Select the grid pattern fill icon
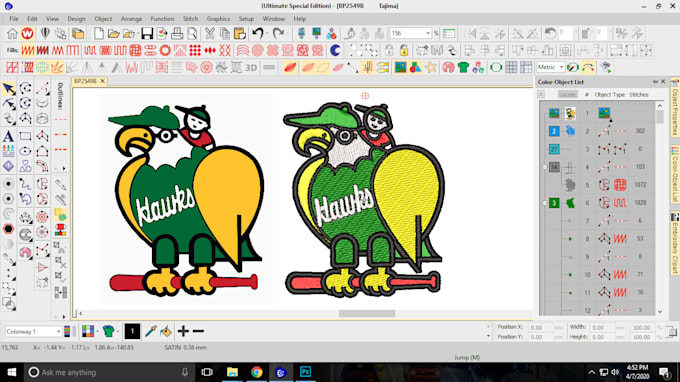 pos(135,51)
